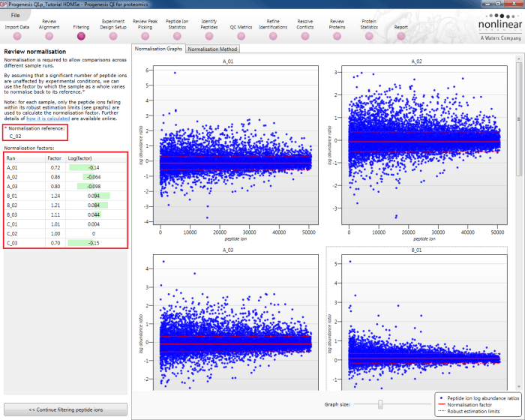This screenshot has height=420, width=525.
Task: Sort table by the Run column header
Action: pos(25,158)
